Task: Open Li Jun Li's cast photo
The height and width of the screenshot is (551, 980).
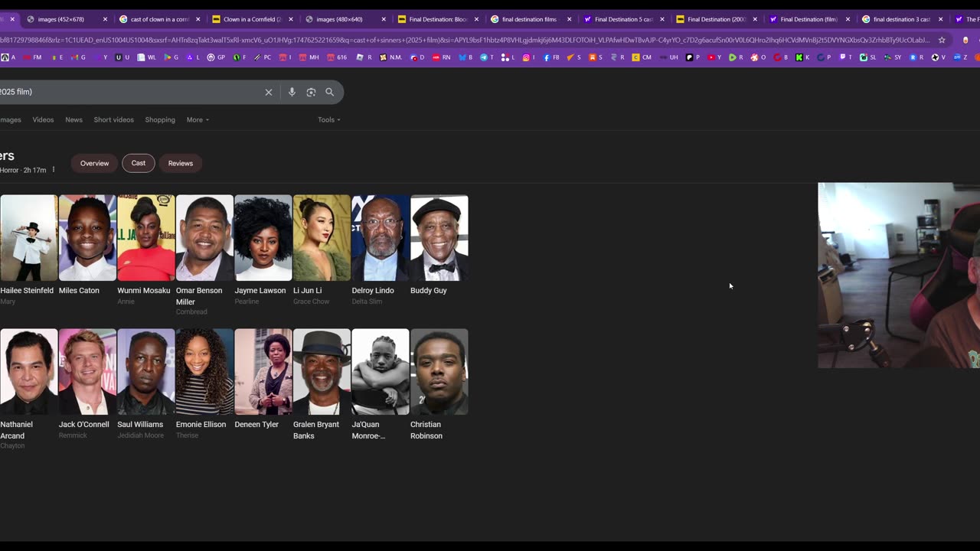Action: click(x=322, y=238)
